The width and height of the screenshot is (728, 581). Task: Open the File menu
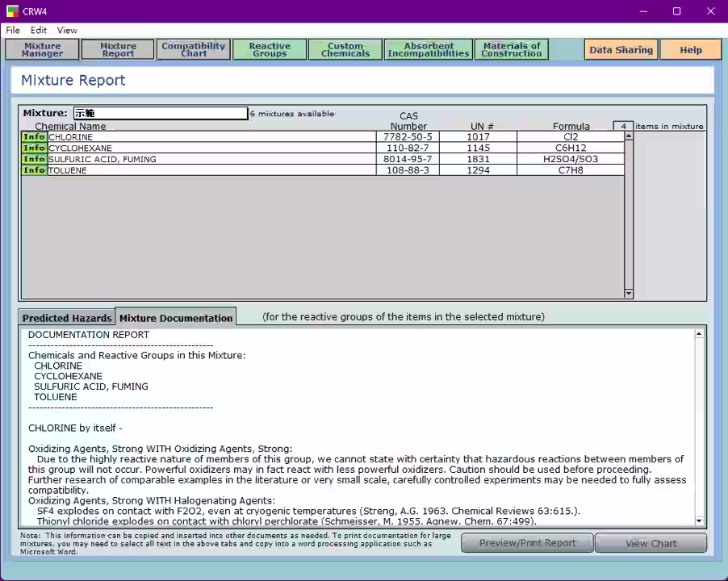(13, 31)
